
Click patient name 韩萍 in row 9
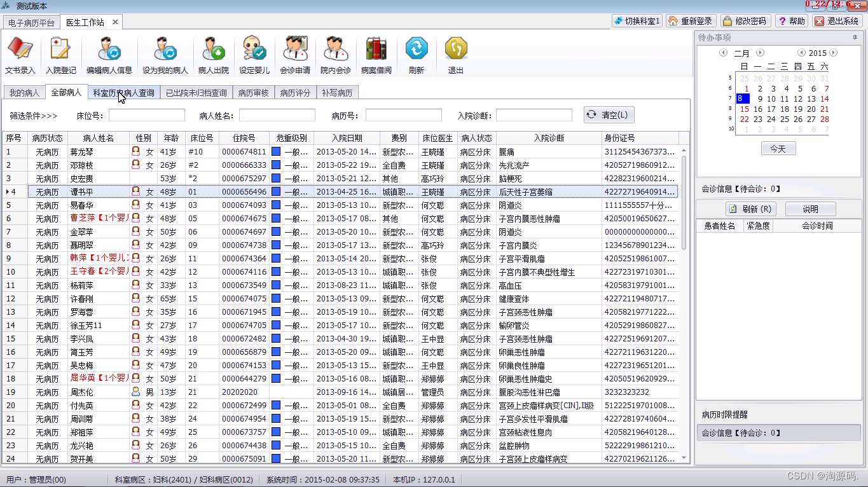[x=78, y=258]
